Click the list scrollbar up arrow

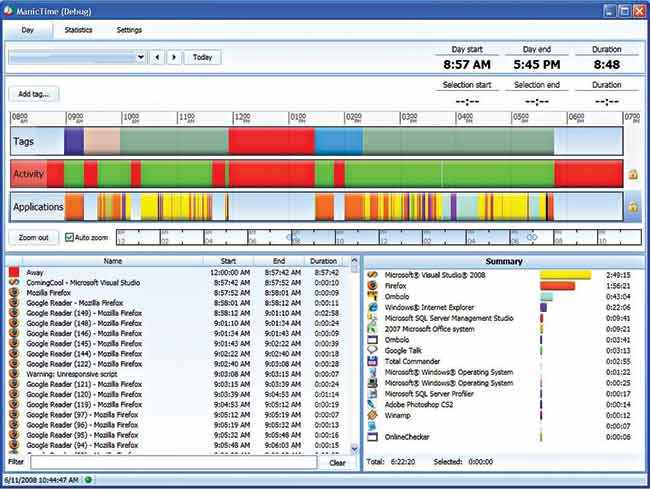(354, 261)
